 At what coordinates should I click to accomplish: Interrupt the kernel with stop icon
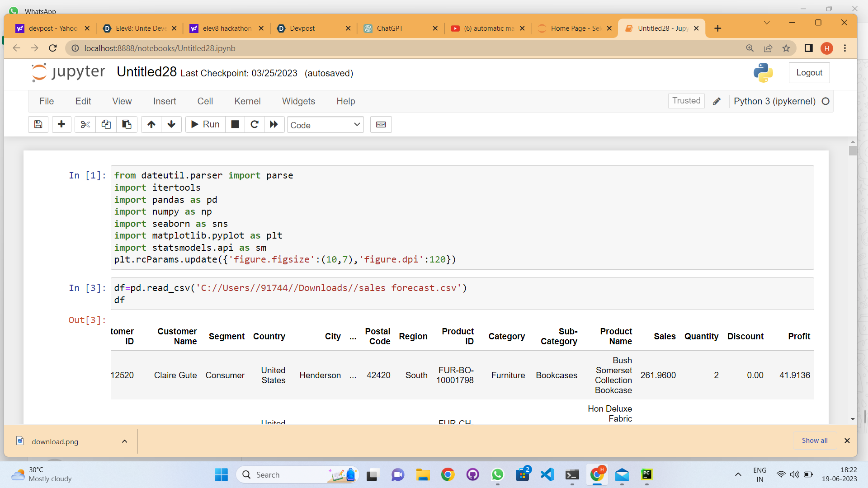[235, 124]
